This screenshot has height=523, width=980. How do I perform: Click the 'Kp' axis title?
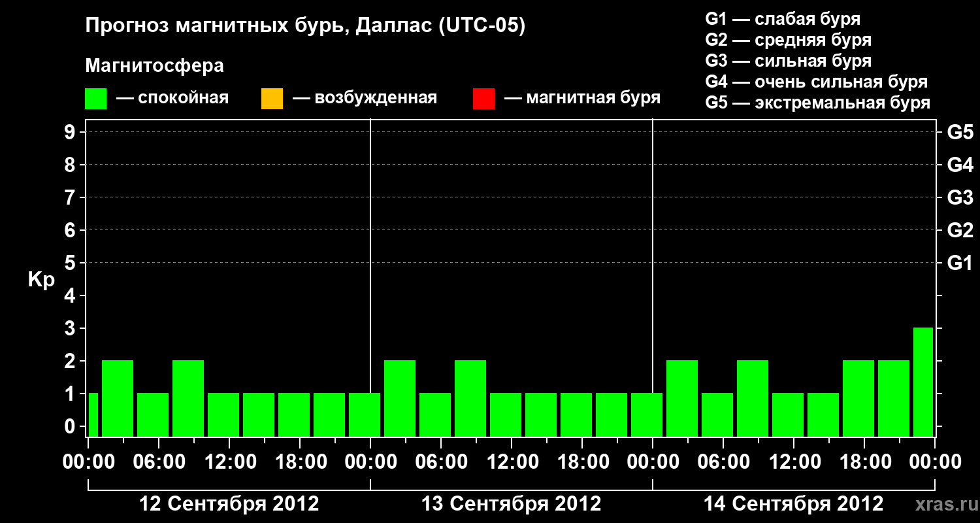41,280
